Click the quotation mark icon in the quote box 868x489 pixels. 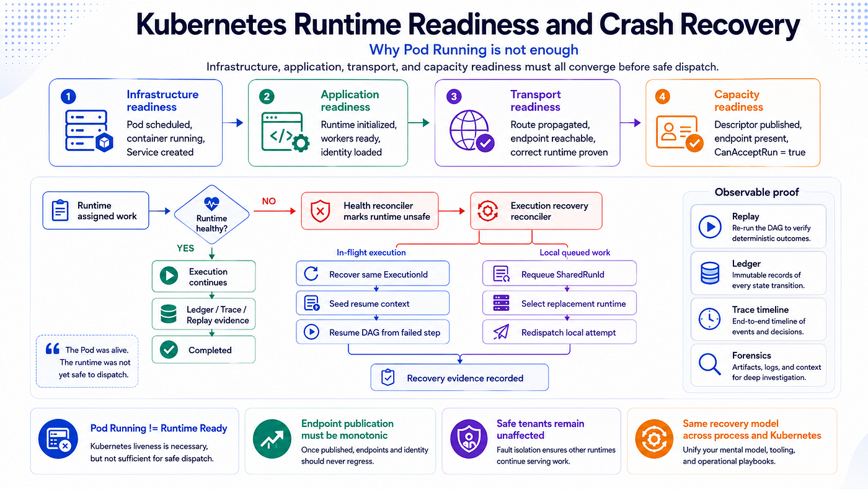pos(53,349)
